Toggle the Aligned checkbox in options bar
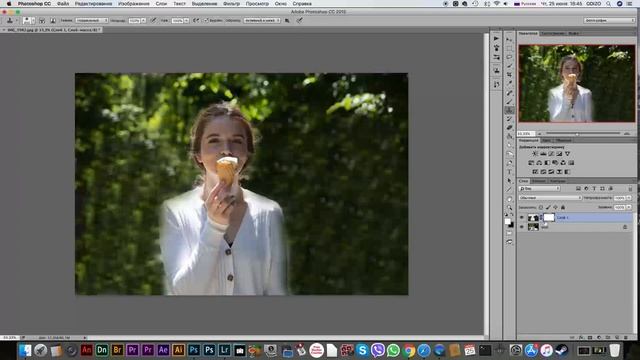The height and width of the screenshot is (360, 640). point(206,20)
